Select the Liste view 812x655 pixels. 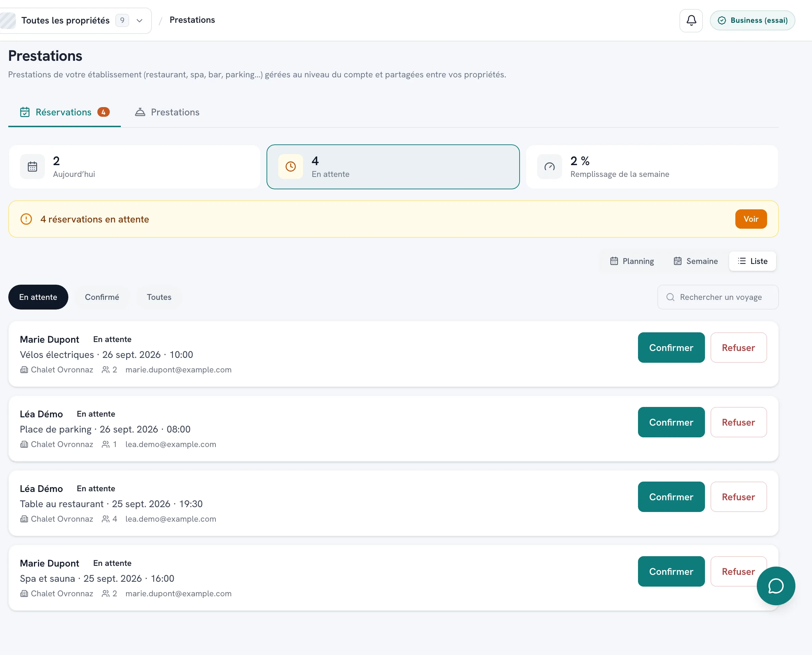pos(752,261)
